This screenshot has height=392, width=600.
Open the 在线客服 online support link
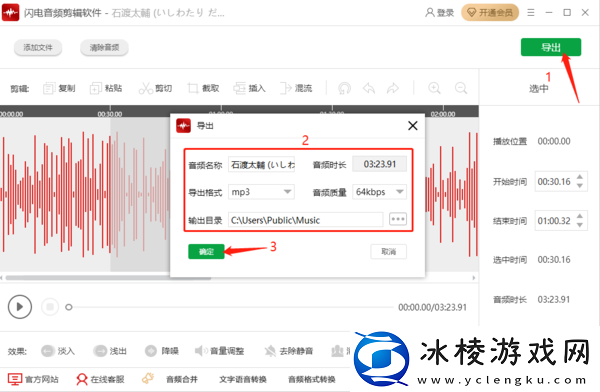[100, 379]
